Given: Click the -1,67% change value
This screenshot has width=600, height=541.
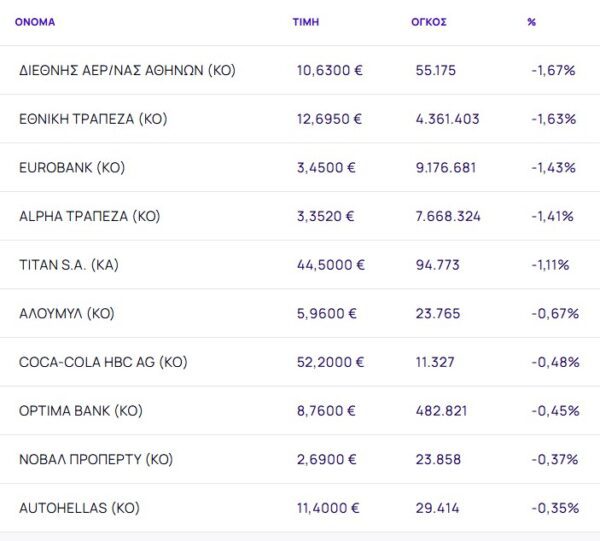Looking at the screenshot, I should [554, 70].
